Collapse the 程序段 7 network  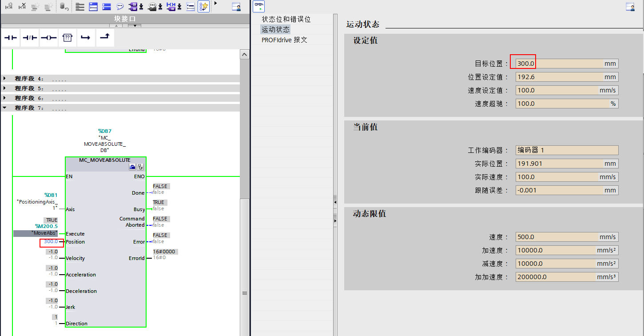4,108
